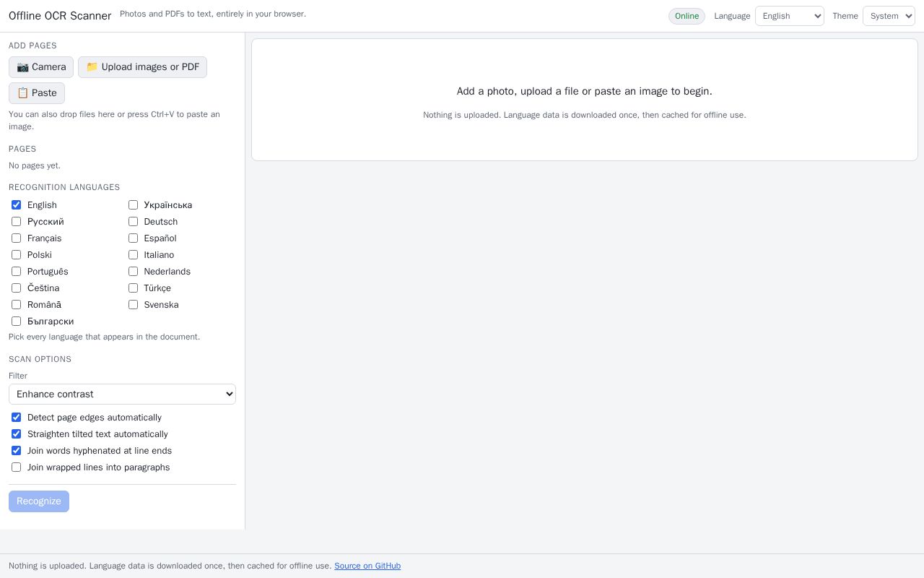Click the Add Pages heading
This screenshot has height=578, width=924.
click(x=32, y=46)
